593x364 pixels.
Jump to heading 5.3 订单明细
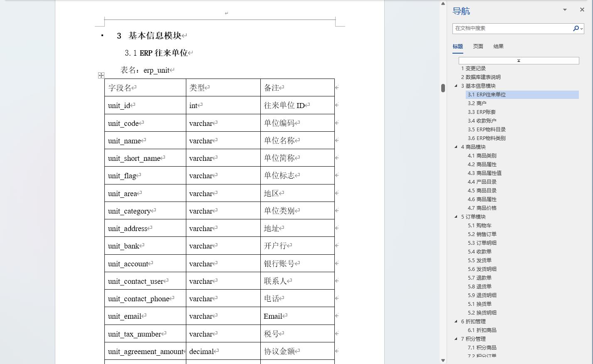pyautogui.click(x=482, y=243)
